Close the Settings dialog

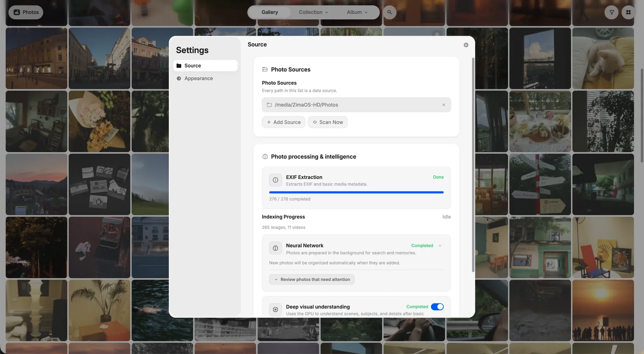(x=466, y=45)
